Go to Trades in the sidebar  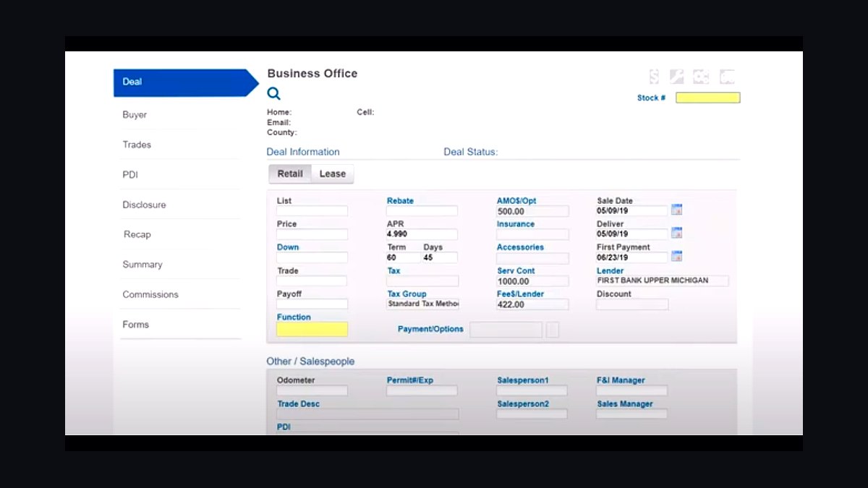click(137, 145)
